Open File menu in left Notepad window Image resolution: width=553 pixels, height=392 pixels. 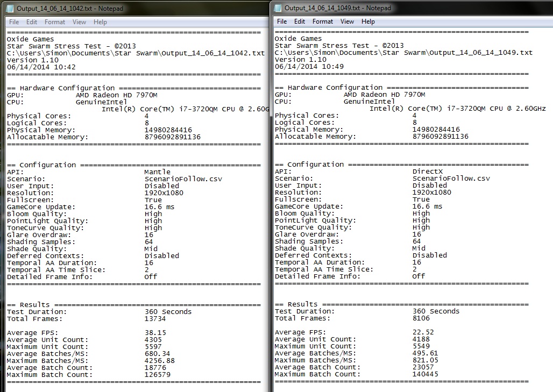coord(14,22)
